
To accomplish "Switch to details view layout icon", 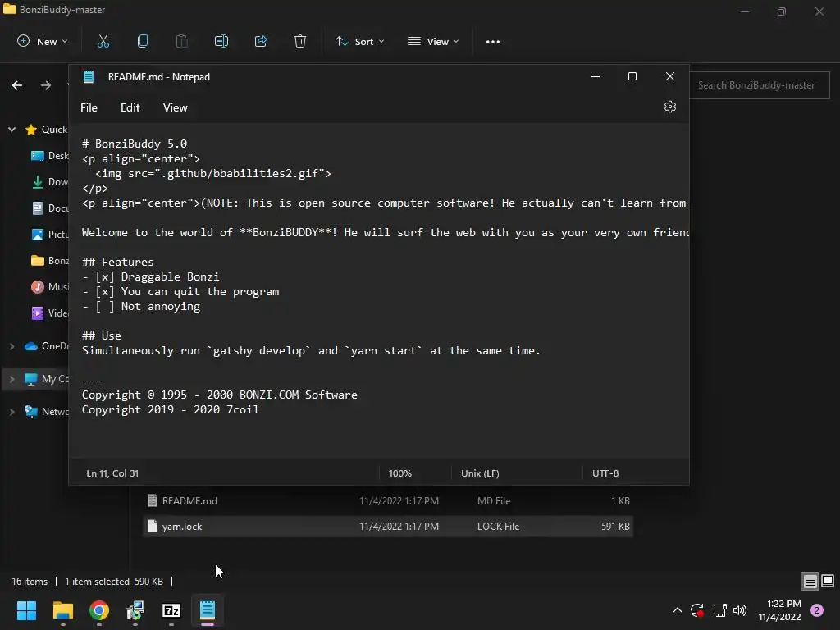I will (x=810, y=582).
